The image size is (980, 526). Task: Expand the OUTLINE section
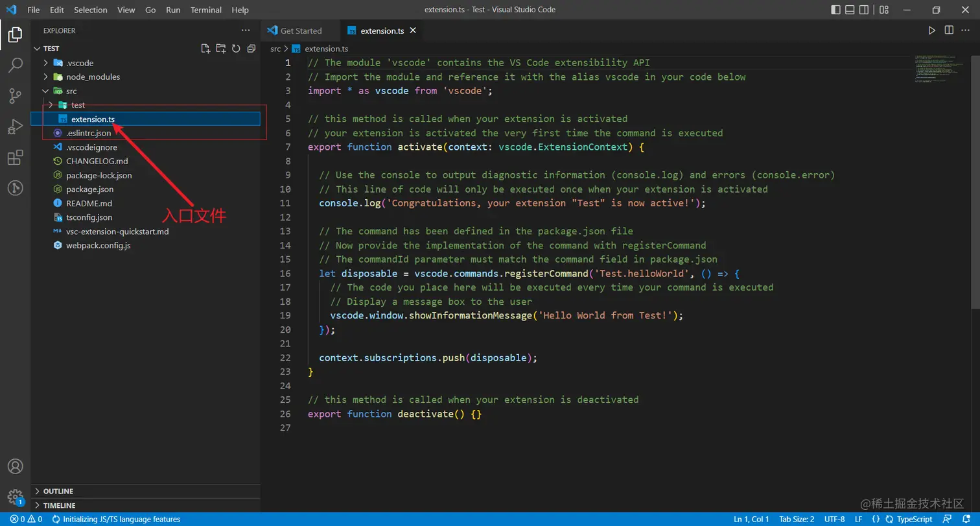tap(58, 491)
